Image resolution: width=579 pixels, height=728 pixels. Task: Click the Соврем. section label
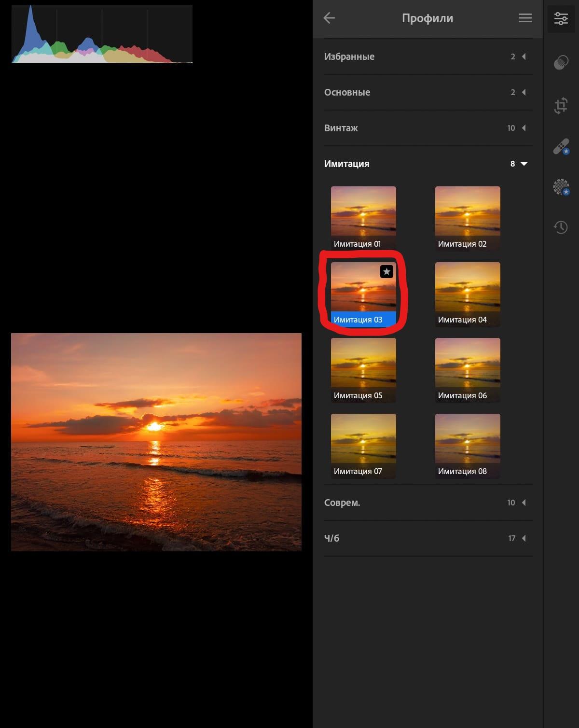click(x=342, y=503)
